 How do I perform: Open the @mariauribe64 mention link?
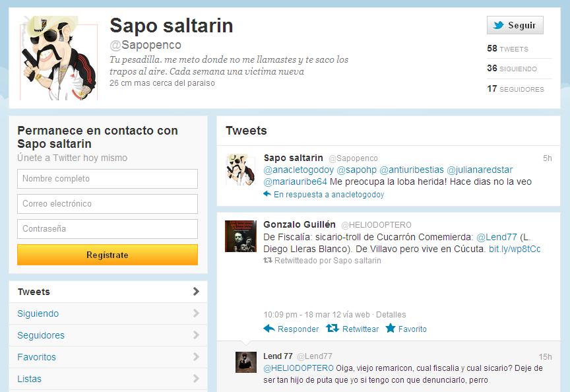point(295,181)
